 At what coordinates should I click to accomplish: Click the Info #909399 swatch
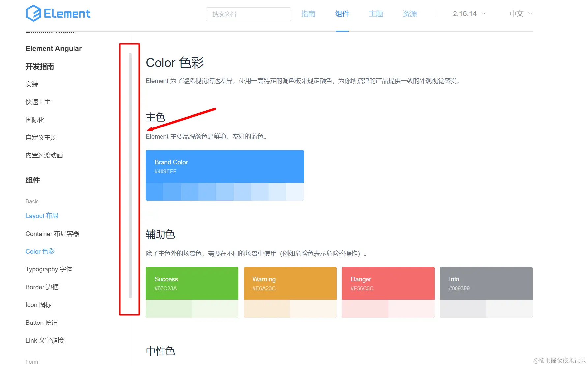(486, 283)
